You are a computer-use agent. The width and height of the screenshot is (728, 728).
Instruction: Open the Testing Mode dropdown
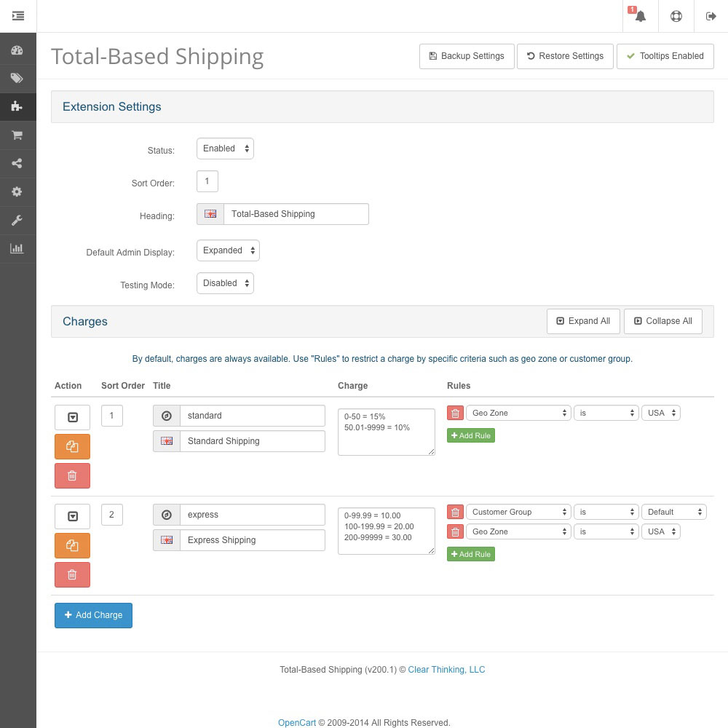click(x=225, y=283)
